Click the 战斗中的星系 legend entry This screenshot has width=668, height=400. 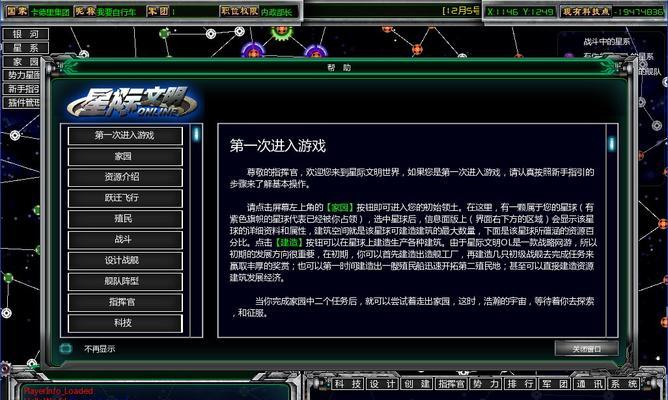(606, 42)
